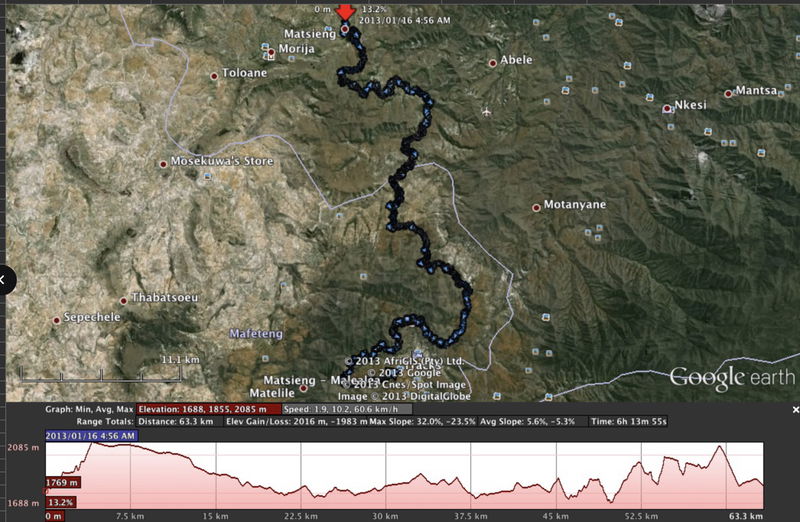Click the airport airplane icon near Abele
The width and height of the screenshot is (800, 522).
click(x=486, y=111)
